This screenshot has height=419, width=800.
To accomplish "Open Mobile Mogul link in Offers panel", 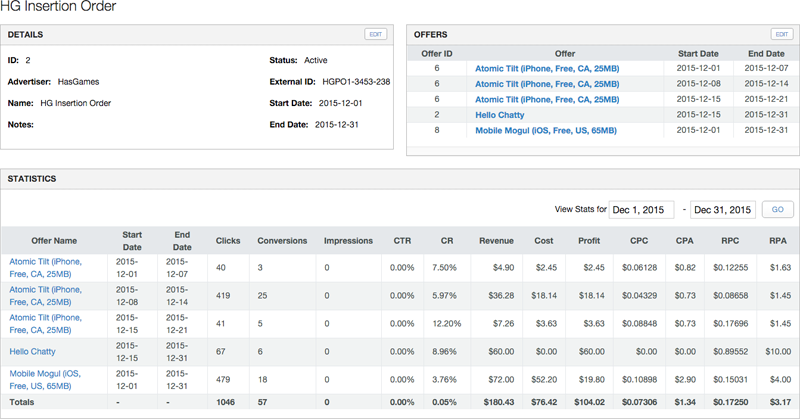I will (x=545, y=130).
